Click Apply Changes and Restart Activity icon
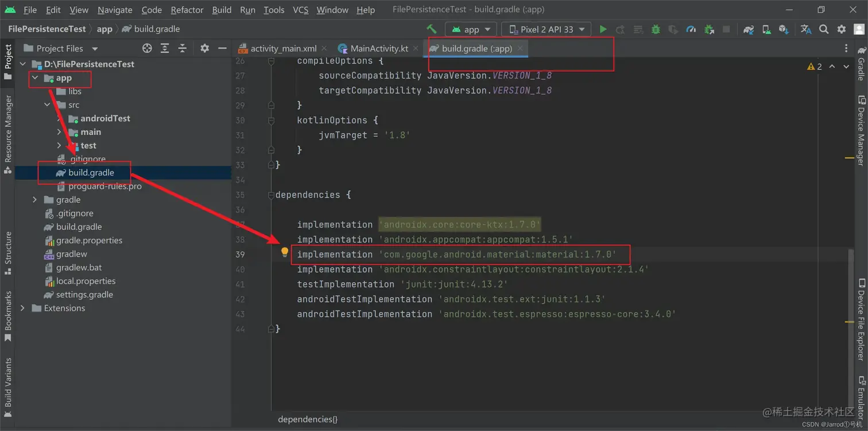 coord(620,29)
